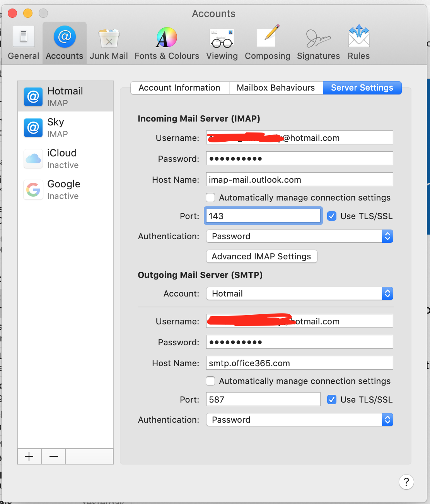Select the inactive Google account
The image size is (430, 504).
coord(65,189)
